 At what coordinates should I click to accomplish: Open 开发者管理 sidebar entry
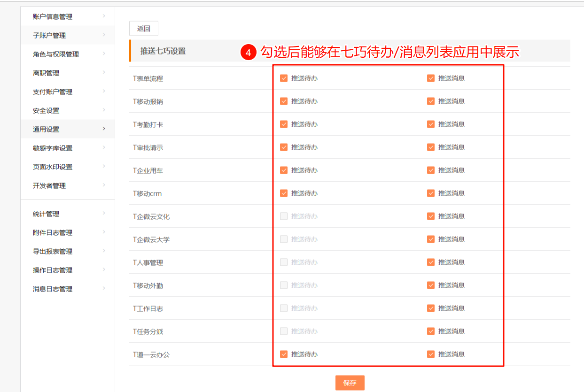[x=49, y=186]
